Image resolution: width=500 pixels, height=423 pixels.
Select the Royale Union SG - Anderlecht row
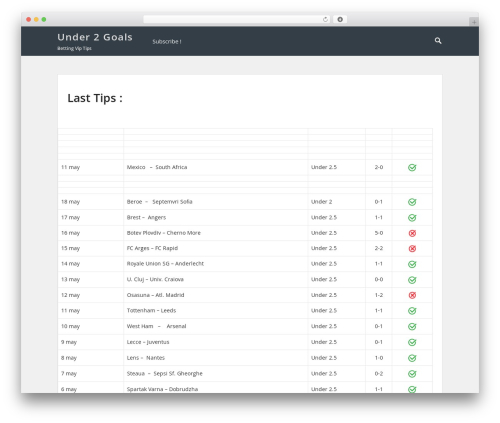(245, 264)
